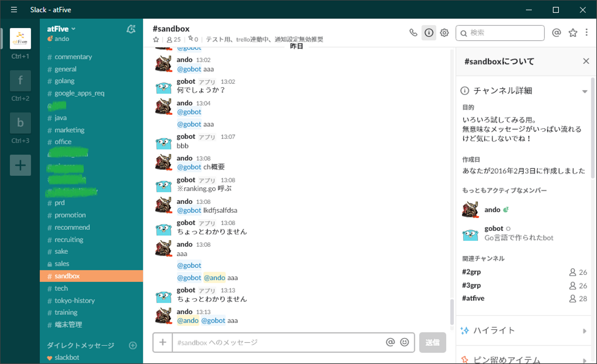This screenshot has width=597, height=364.
Task: Star the #sandbox channel
Action: point(156,39)
